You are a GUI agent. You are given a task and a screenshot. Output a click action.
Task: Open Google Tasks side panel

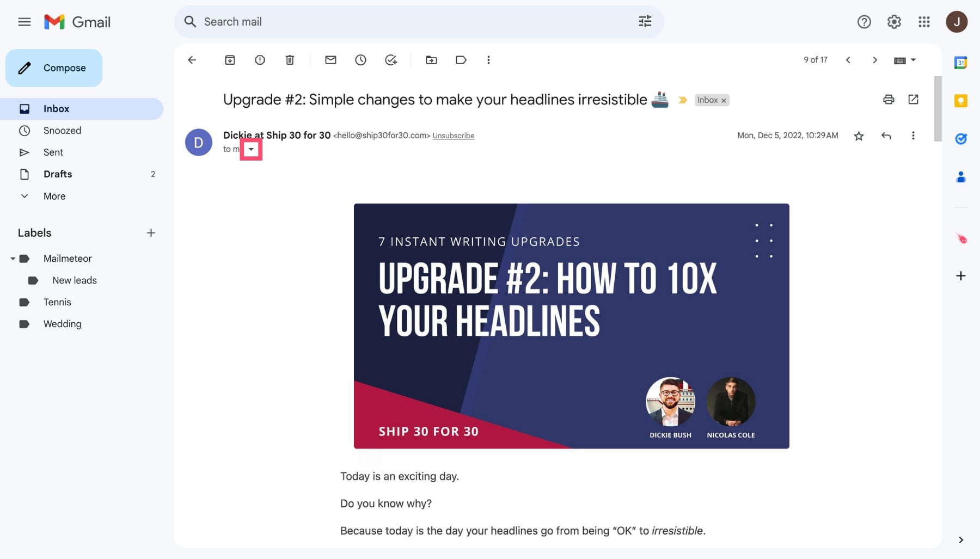point(961,139)
